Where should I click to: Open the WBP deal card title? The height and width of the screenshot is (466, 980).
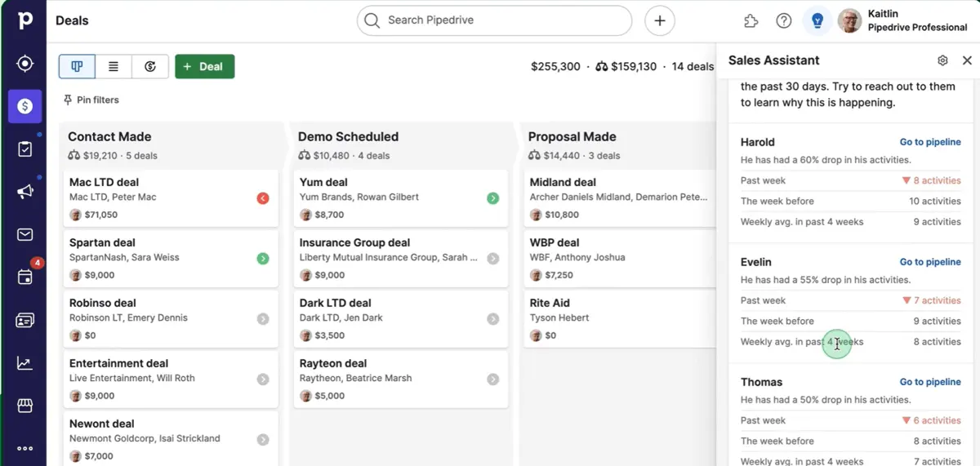tap(555, 242)
